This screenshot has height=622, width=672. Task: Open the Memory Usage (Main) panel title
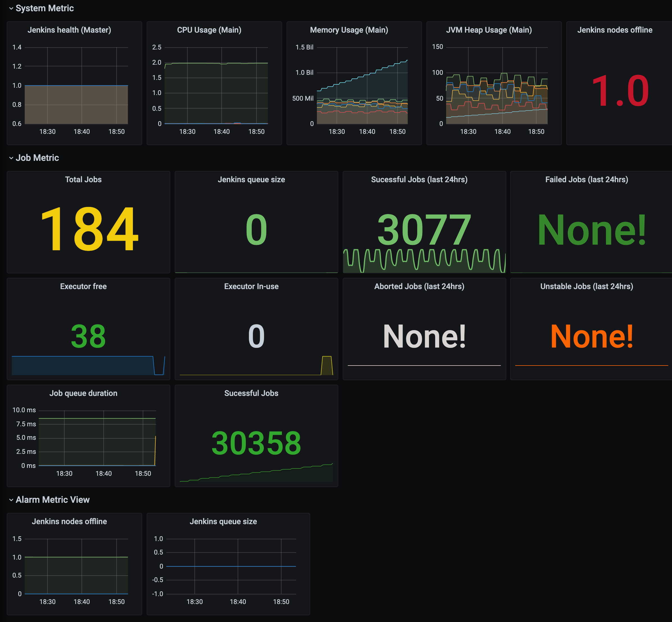coord(349,30)
